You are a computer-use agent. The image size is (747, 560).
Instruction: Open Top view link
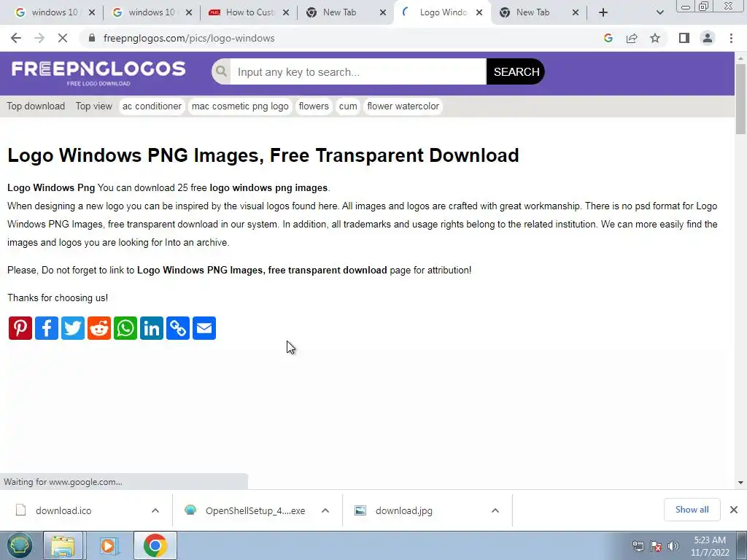pyautogui.click(x=94, y=106)
